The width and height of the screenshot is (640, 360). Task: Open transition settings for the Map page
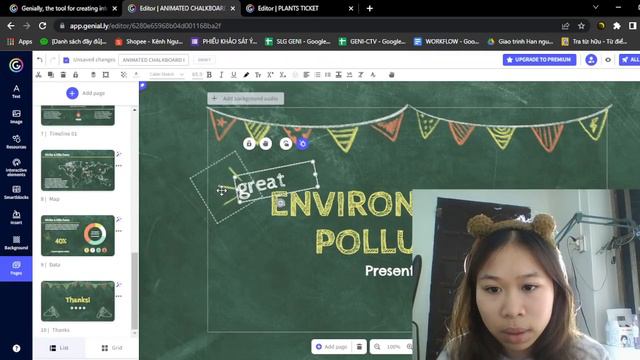pos(119,154)
